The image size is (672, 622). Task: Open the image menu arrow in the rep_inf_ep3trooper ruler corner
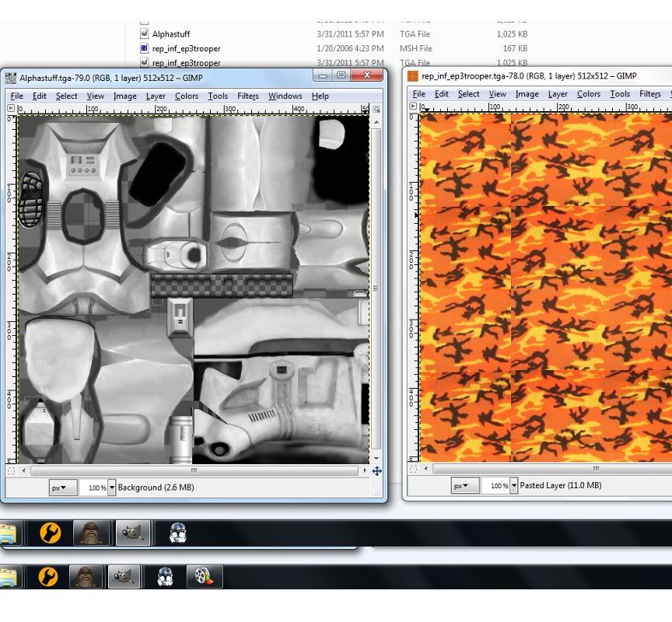413,106
